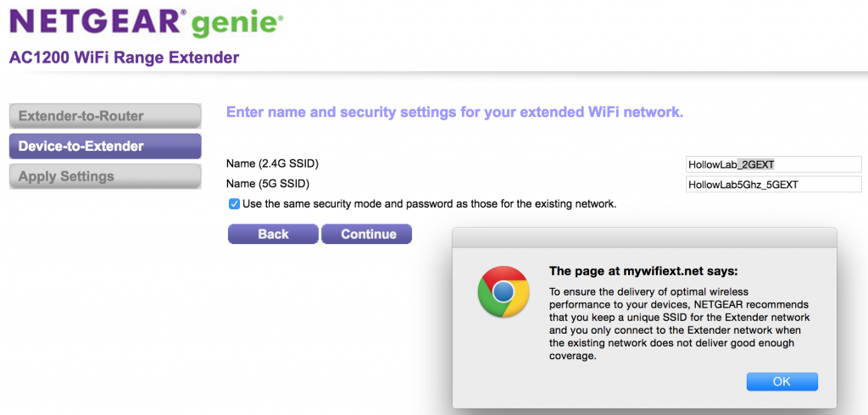Click the "Enter name and security settings" heading
This screenshot has width=868, height=415.
pyautogui.click(x=454, y=112)
